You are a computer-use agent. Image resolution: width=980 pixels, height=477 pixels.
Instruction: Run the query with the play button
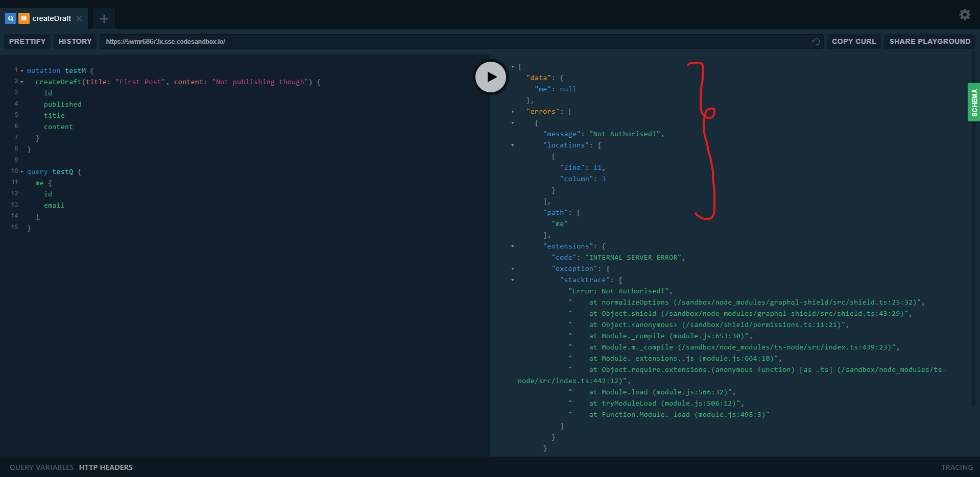coord(491,77)
